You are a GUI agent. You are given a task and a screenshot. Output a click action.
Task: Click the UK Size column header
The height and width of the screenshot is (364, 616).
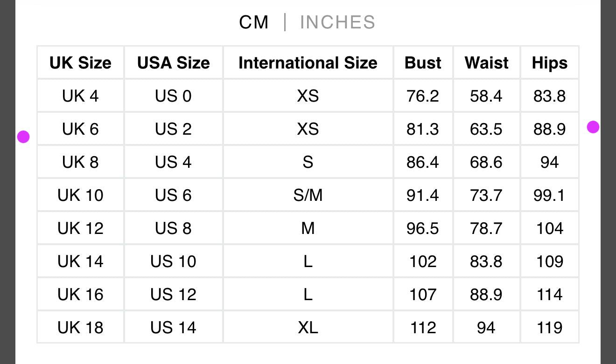(80, 63)
